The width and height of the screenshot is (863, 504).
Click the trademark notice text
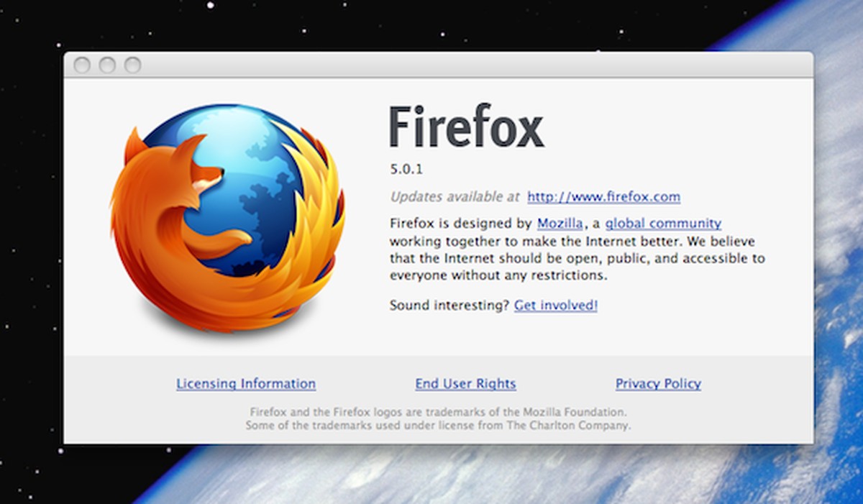point(437,418)
